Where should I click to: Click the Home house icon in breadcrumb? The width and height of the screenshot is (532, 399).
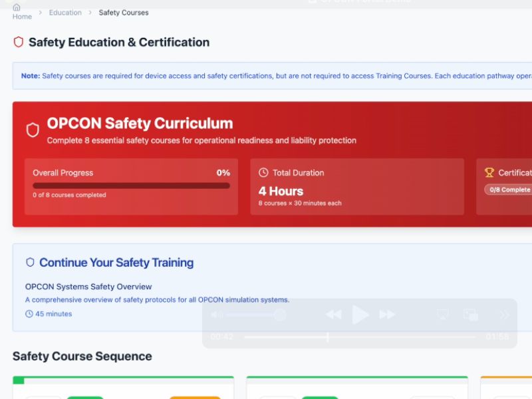(x=16, y=7)
